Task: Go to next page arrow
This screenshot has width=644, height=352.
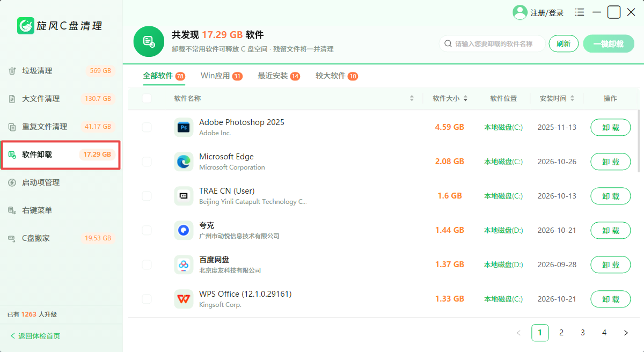Action: coord(626,333)
